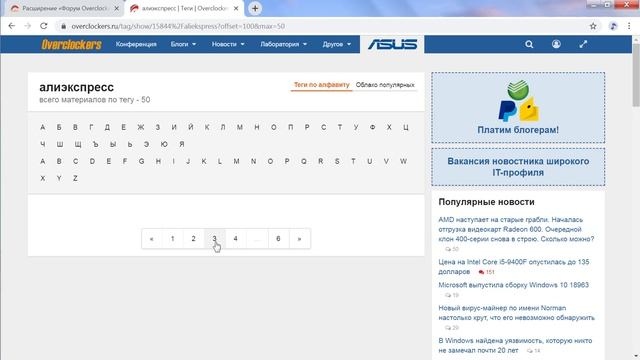The image size is (640, 360).
Task: Go to pagination page 3
Action: click(x=214, y=239)
